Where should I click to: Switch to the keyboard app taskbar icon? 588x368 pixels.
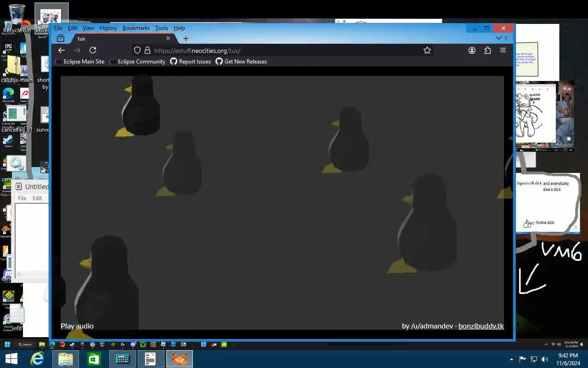click(123, 359)
